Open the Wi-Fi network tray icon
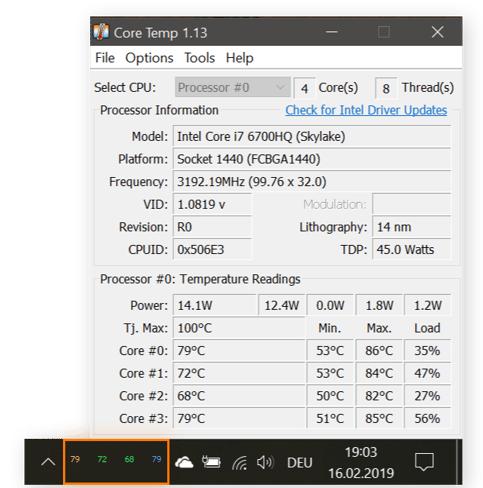Viewport: 483px width, 488px height. [x=240, y=463]
